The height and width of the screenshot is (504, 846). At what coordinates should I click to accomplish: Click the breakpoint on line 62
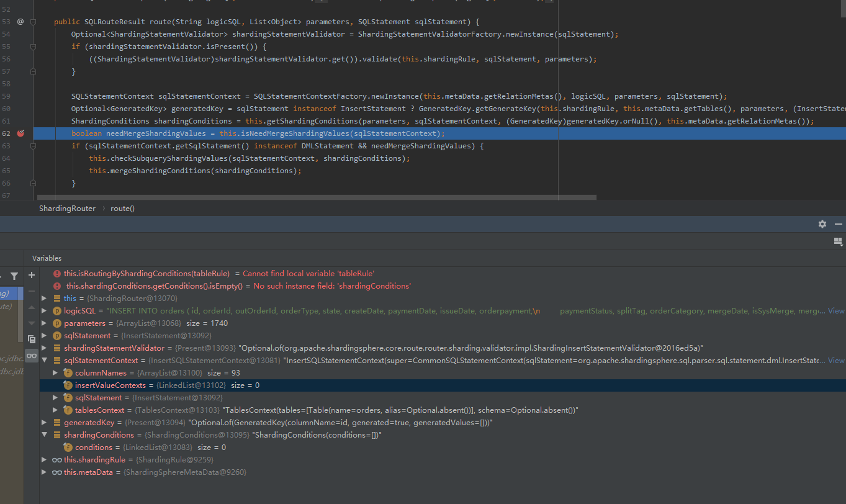point(20,133)
